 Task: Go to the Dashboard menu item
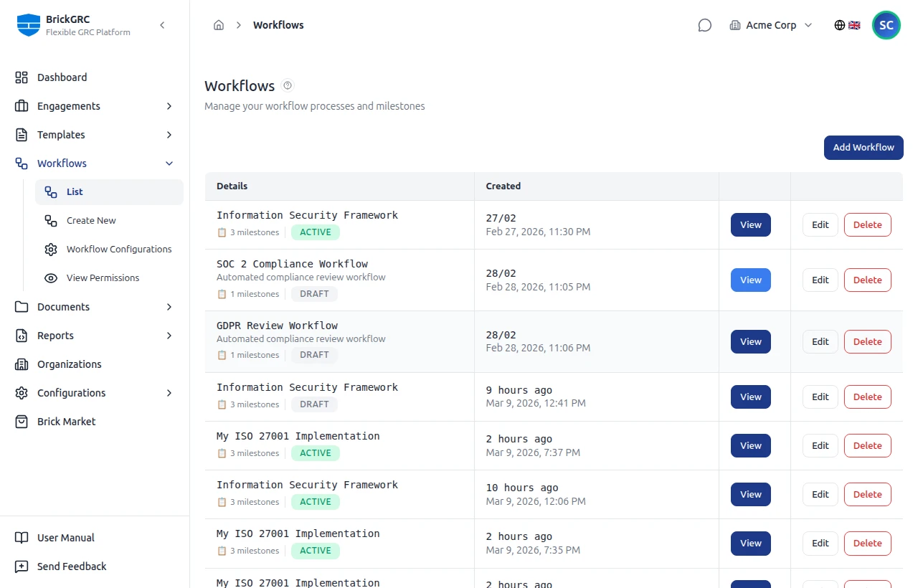[62, 77]
